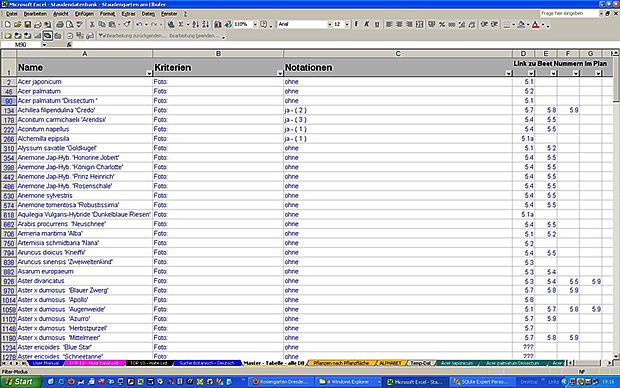This screenshot has height=388, width=620.
Task: Open the Bearbeiten menu
Action: (x=35, y=14)
